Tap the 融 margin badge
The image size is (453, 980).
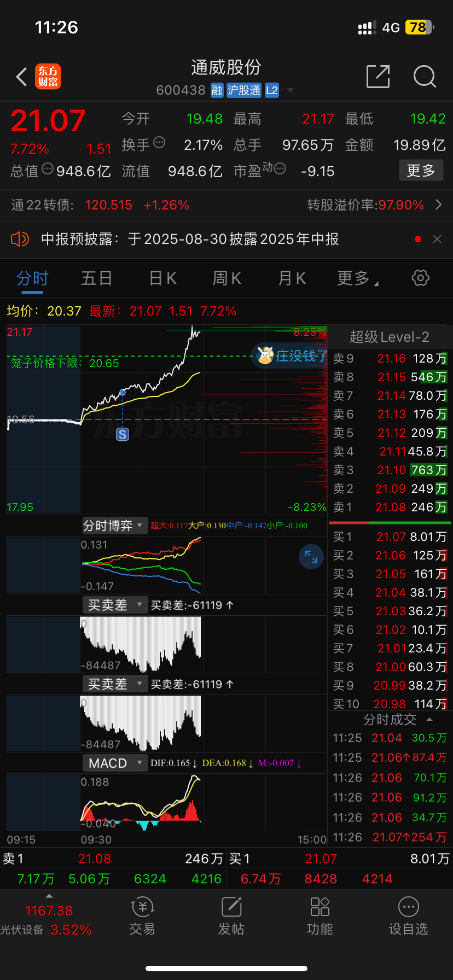217,90
